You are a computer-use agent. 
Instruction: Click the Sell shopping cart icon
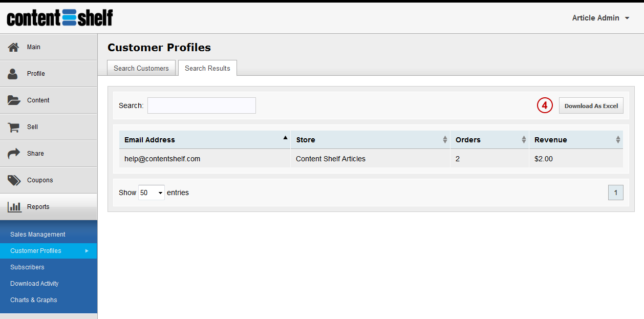pyautogui.click(x=13, y=127)
